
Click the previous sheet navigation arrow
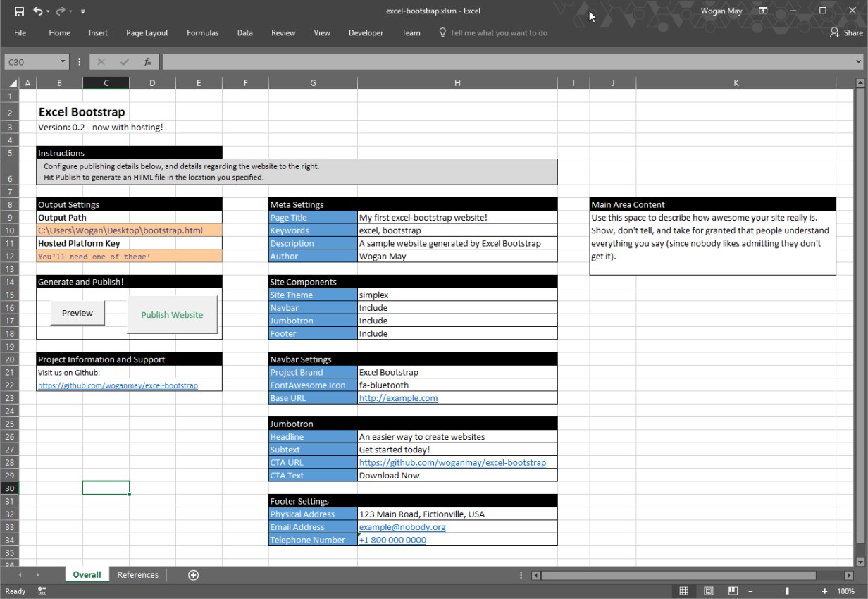[19, 575]
